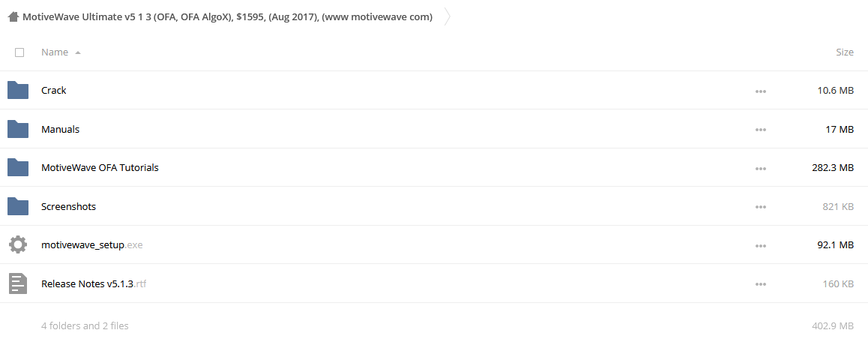868x348 pixels.
Task: Open the Manuals folder icon
Action: [x=18, y=129]
